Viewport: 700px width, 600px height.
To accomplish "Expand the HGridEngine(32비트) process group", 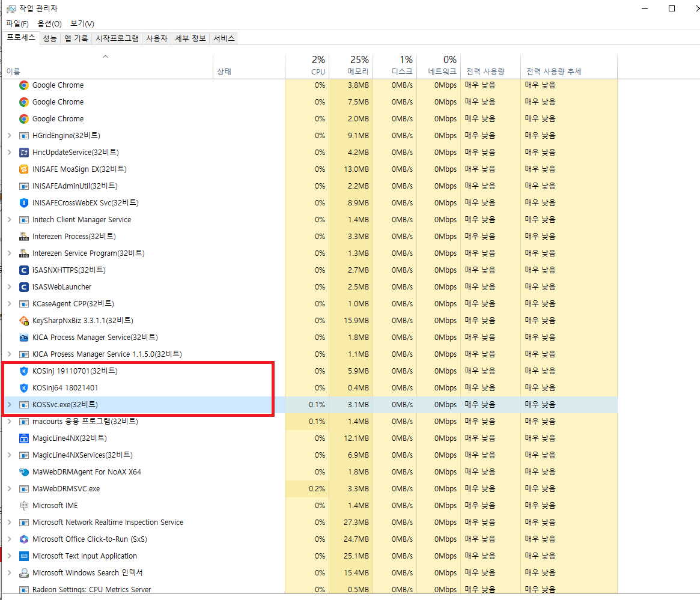I will [10, 135].
